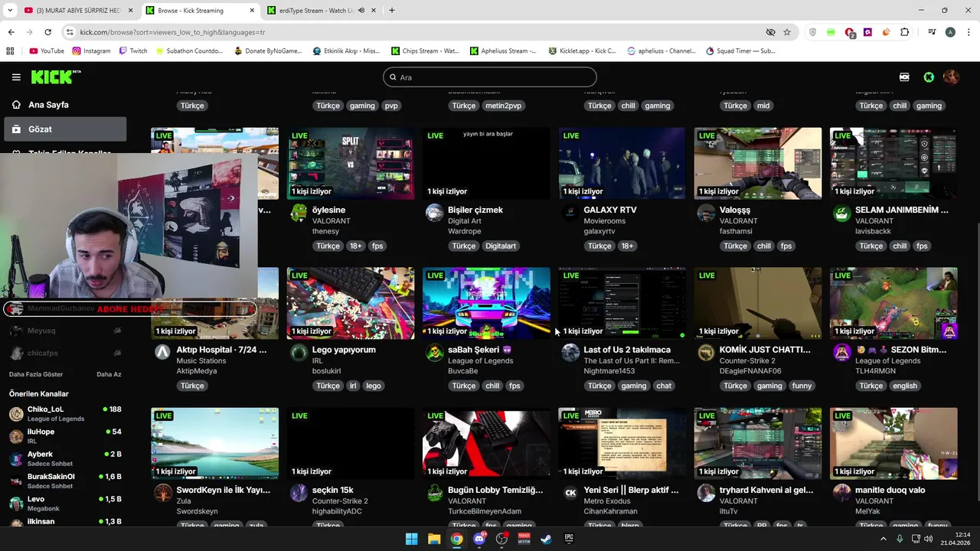Mute the erdiType Stream tab audio
The width and height of the screenshot is (980, 551).
[x=361, y=11]
